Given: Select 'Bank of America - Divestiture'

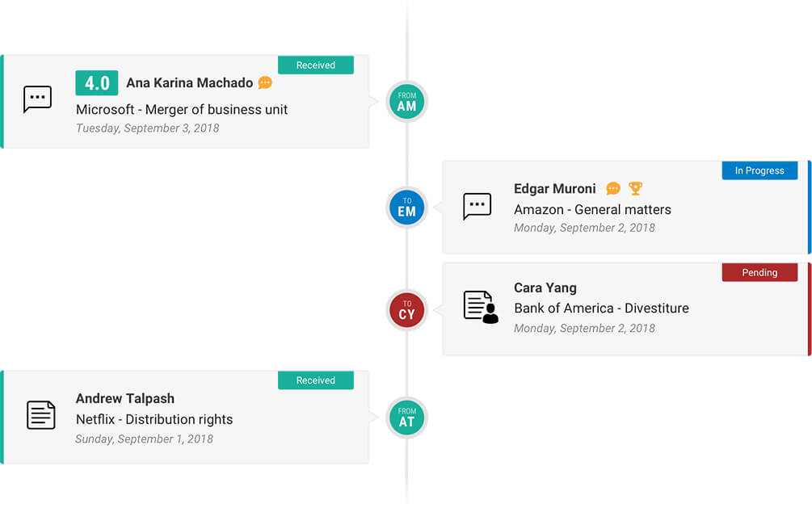Looking at the screenshot, I should [x=601, y=309].
